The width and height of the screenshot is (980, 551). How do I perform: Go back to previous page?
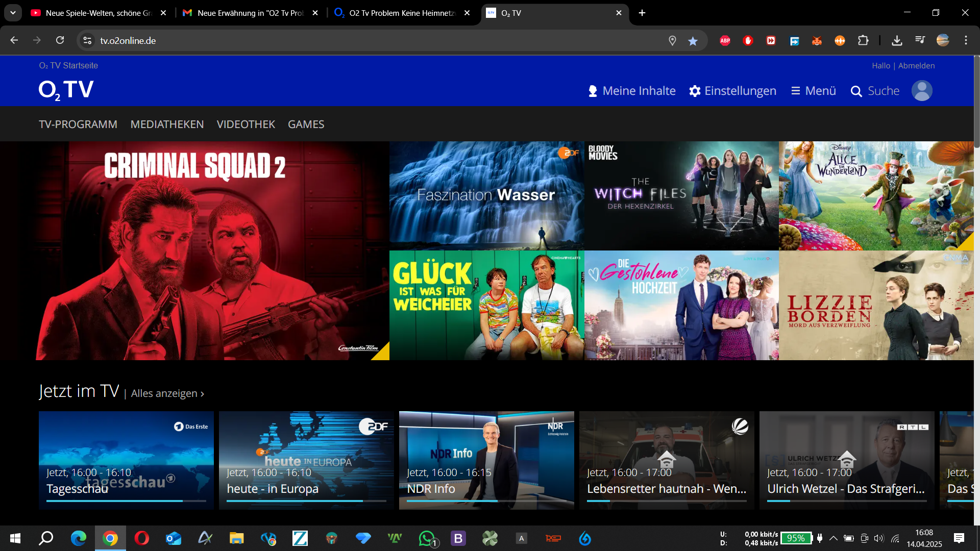(x=14, y=40)
